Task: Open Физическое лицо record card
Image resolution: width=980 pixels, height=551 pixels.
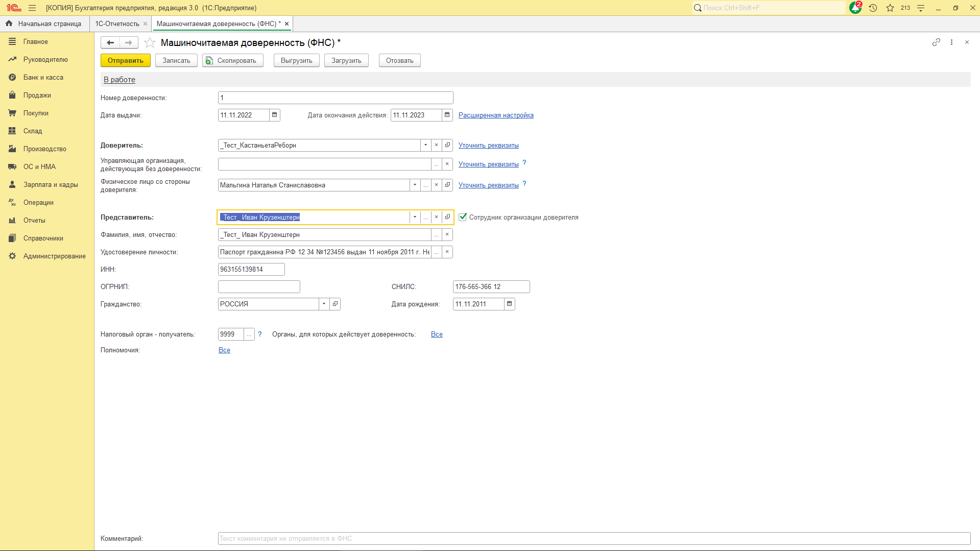Action: (x=447, y=185)
